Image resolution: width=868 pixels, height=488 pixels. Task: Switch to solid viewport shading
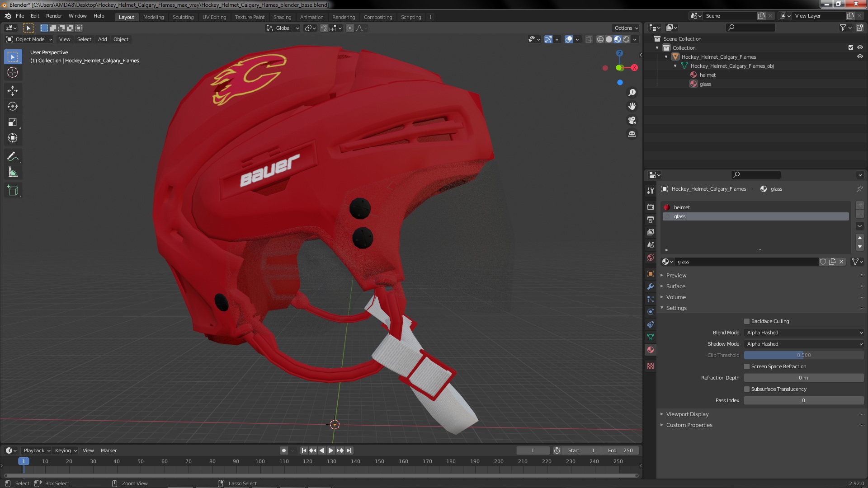[609, 39]
